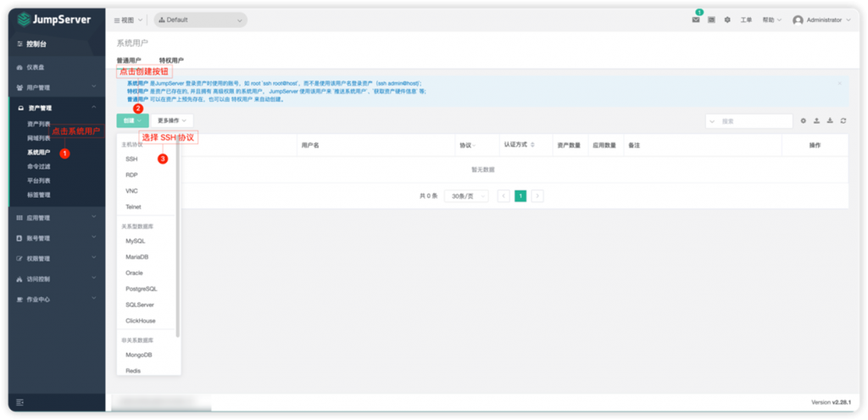The image size is (868, 420).
Task: Click the import upload icon above table
Action: [x=816, y=120]
